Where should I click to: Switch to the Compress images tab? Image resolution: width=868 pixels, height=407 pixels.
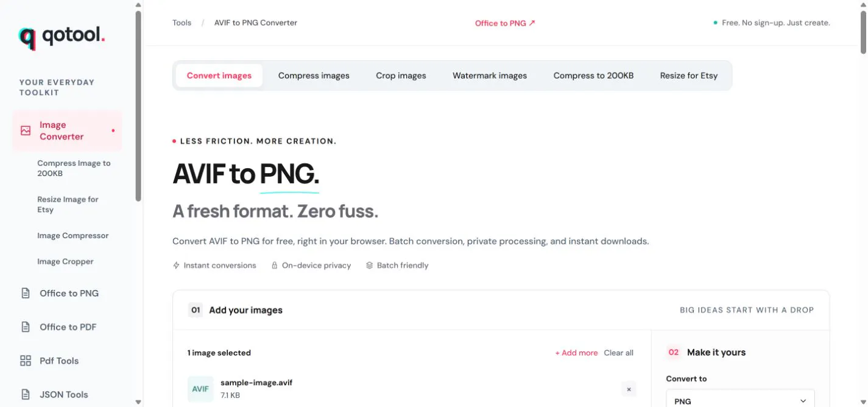pos(314,76)
